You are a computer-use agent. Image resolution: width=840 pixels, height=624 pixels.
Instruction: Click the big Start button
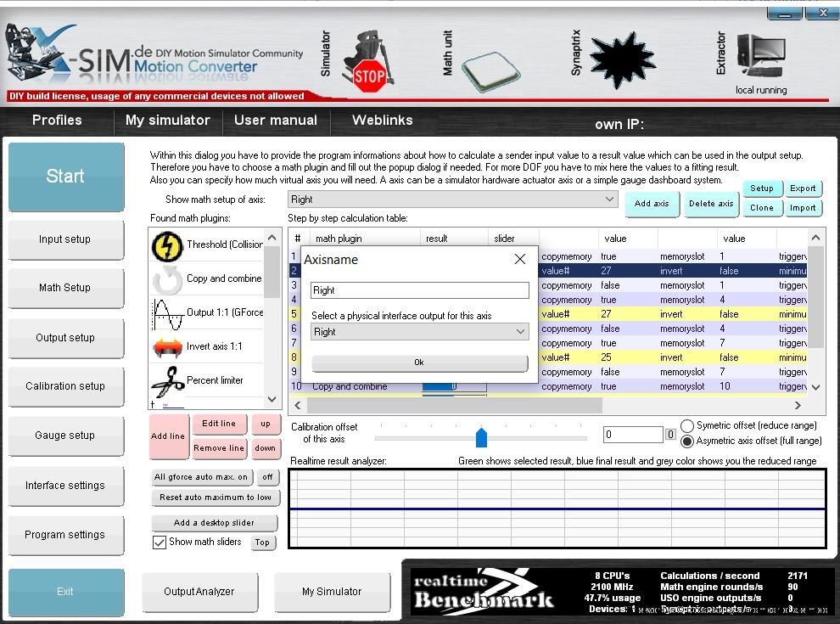tap(66, 177)
